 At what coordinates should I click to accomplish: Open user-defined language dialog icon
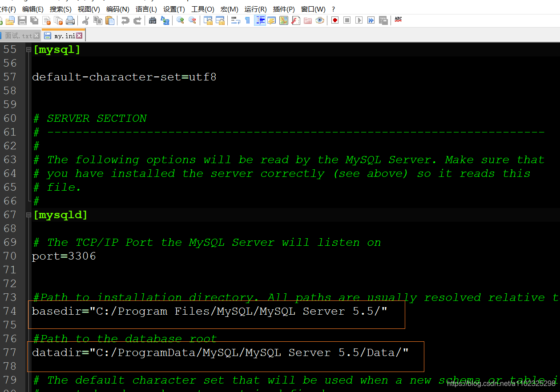pyautogui.click(x=271, y=20)
